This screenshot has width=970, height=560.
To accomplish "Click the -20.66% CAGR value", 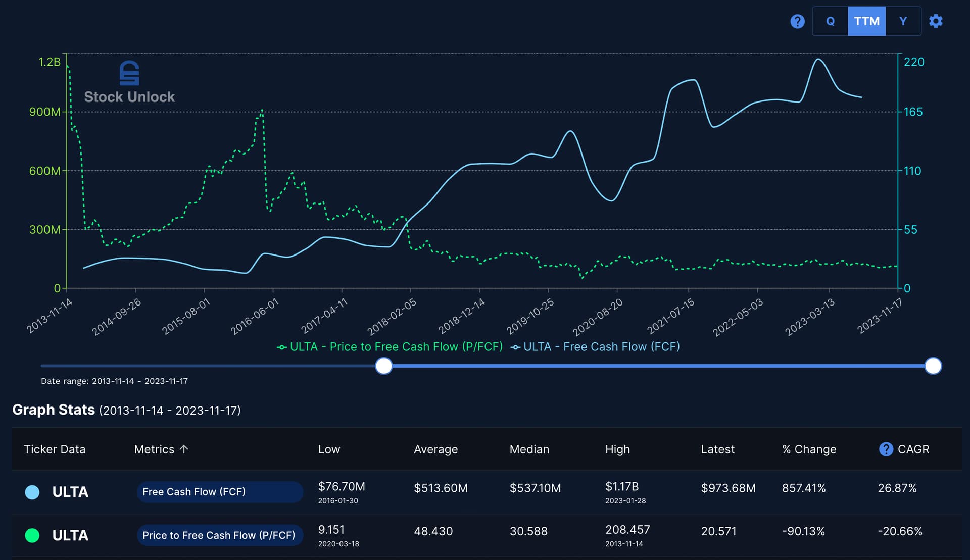I will click(x=900, y=531).
